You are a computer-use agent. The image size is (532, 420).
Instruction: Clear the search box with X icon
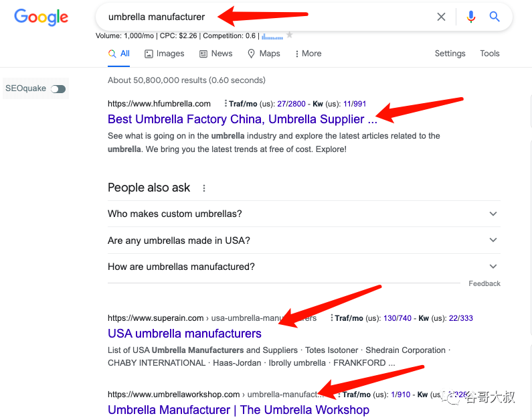[x=441, y=17]
